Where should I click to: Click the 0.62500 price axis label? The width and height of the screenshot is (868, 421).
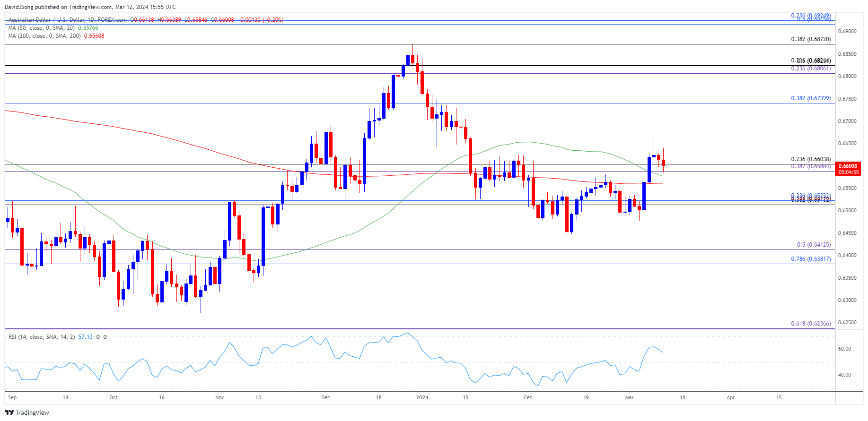pos(847,322)
